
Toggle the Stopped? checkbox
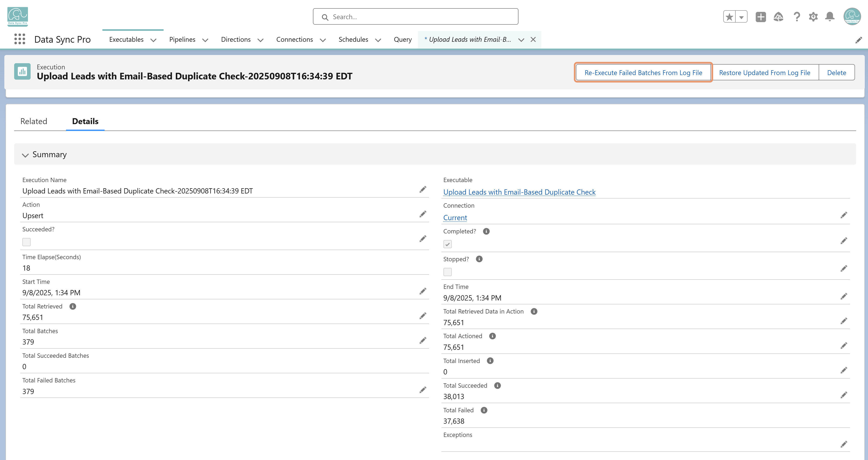pos(448,272)
